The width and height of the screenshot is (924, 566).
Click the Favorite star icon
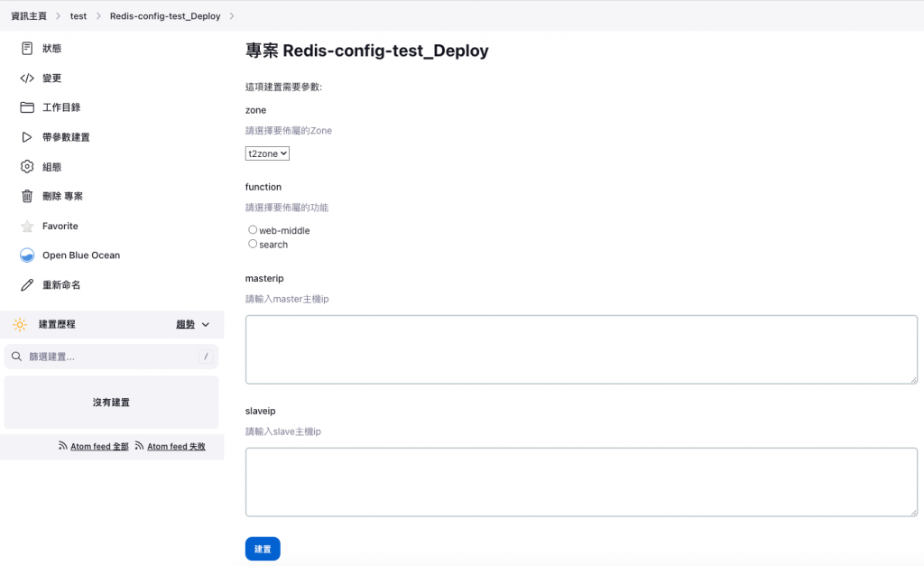pos(27,226)
